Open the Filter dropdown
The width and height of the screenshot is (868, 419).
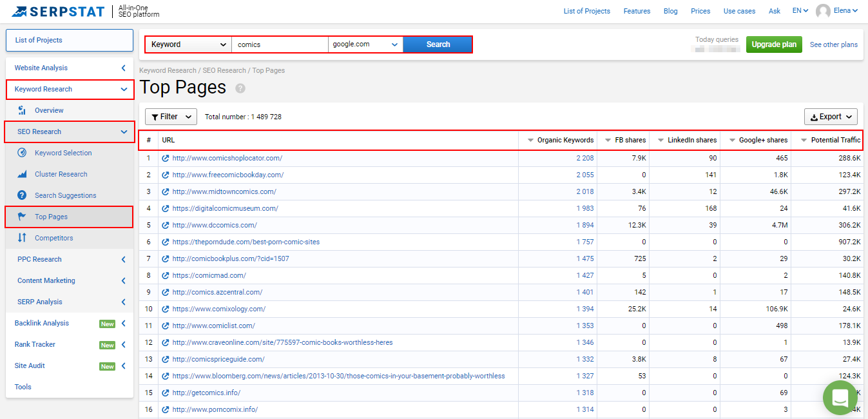pos(171,117)
